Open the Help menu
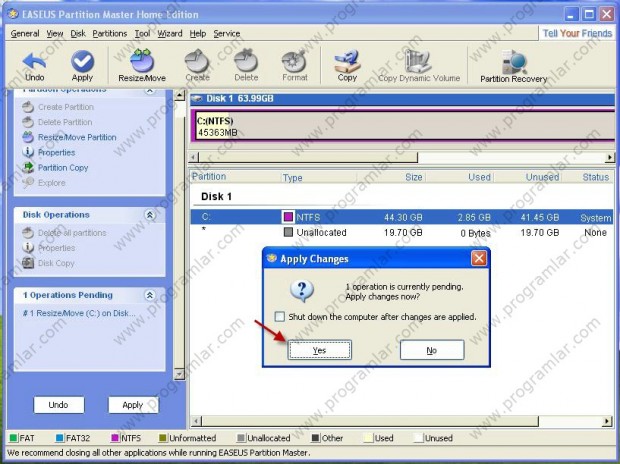The height and width of the screenshot is (464, 620). (198, 34)
